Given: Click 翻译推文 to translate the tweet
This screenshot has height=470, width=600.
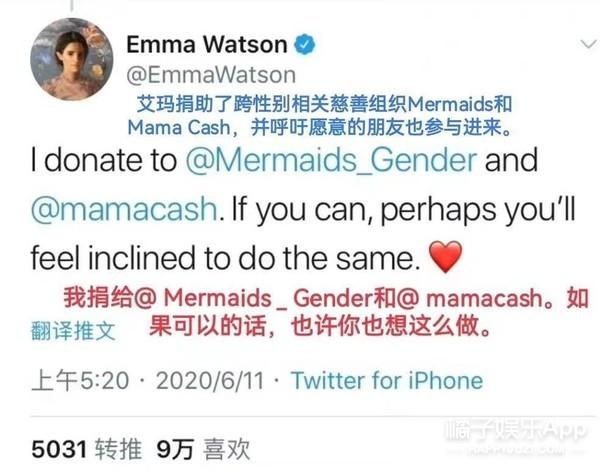Looking at the screenshot, I should click(x=73, y=331).
